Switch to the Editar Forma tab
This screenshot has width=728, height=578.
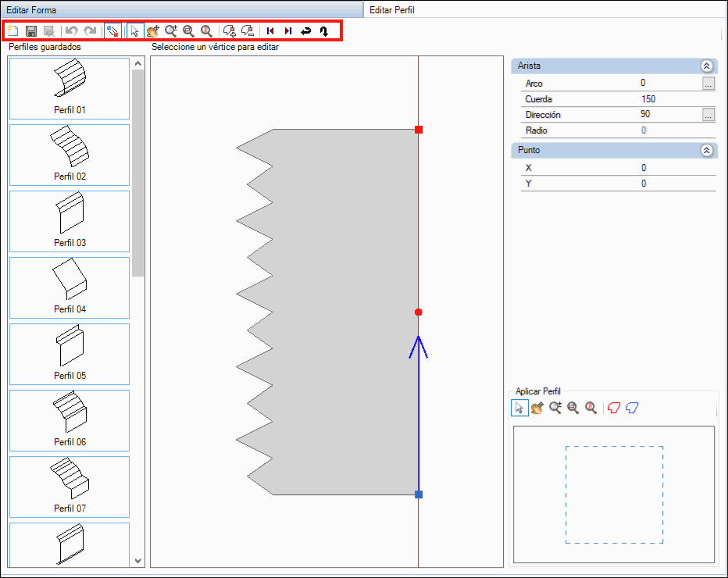coord(31,10)
